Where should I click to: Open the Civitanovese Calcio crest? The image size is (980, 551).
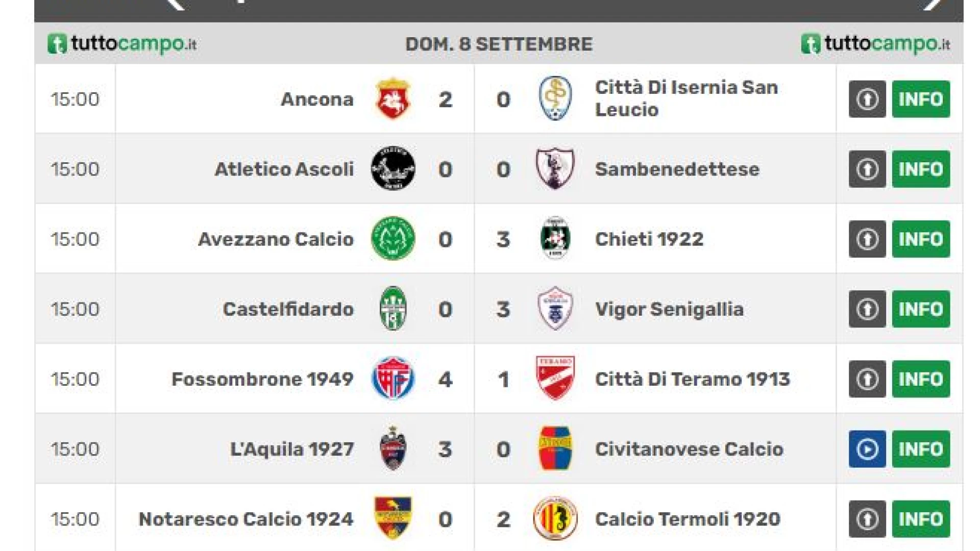coord(555,448)
